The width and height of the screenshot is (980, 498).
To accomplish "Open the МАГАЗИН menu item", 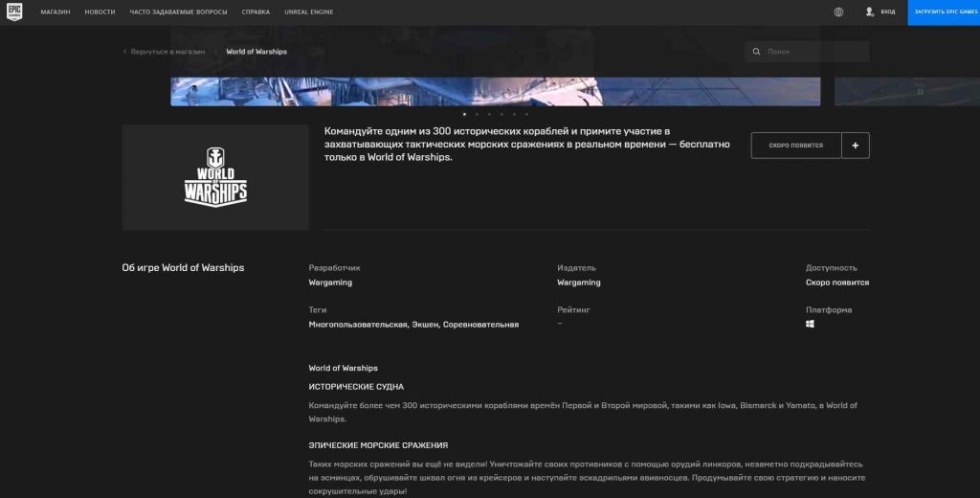I will [x=56, y=12].
